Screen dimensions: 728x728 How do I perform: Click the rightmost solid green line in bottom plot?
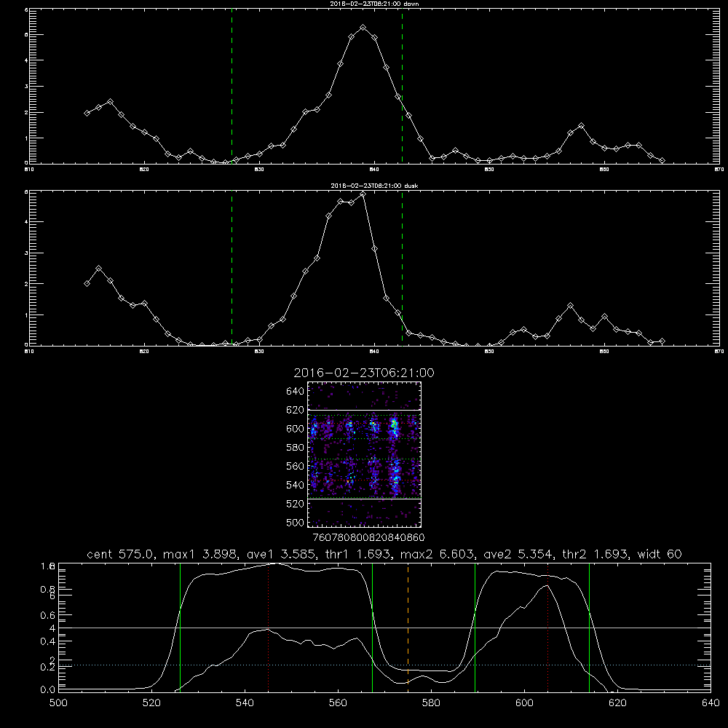pos(589,627)
